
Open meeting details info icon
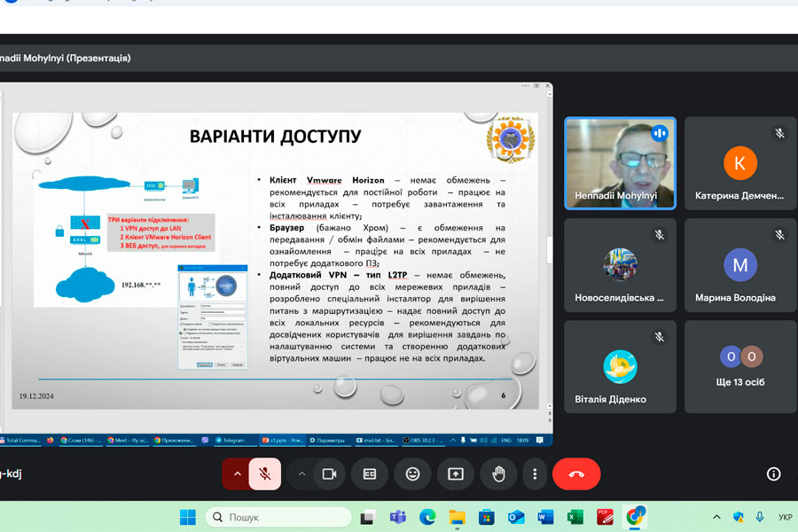click(x=773, y=474)
